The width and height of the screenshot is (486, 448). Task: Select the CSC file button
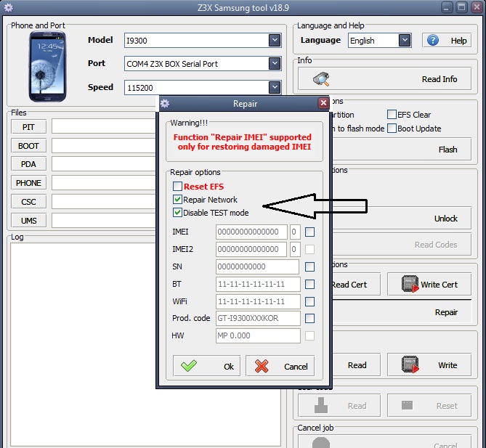(28, 202)
